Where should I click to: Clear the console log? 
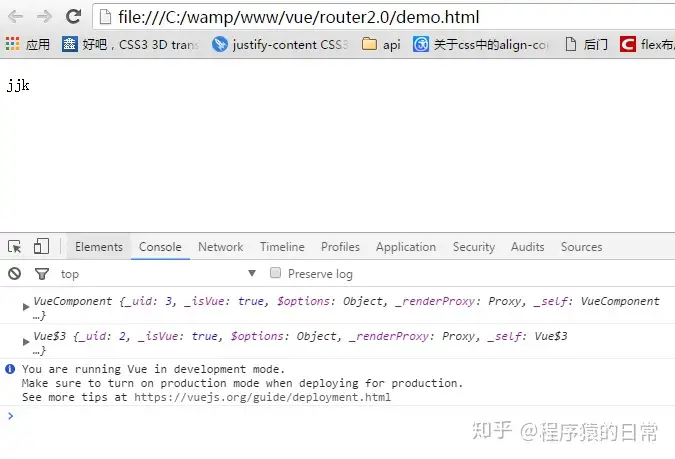coord(15,273)
